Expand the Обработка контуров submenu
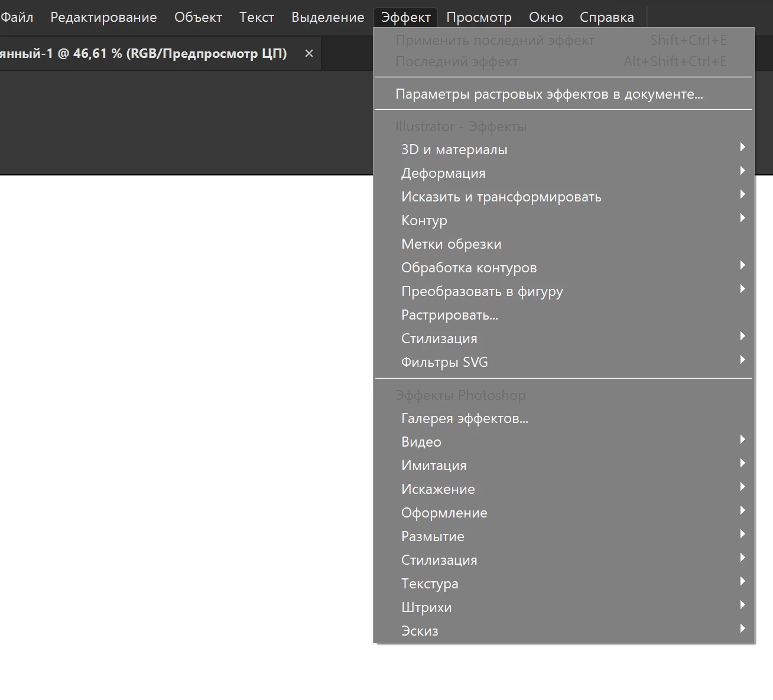The height and width of the screenshot is (700, 773). tap(564, 268)
